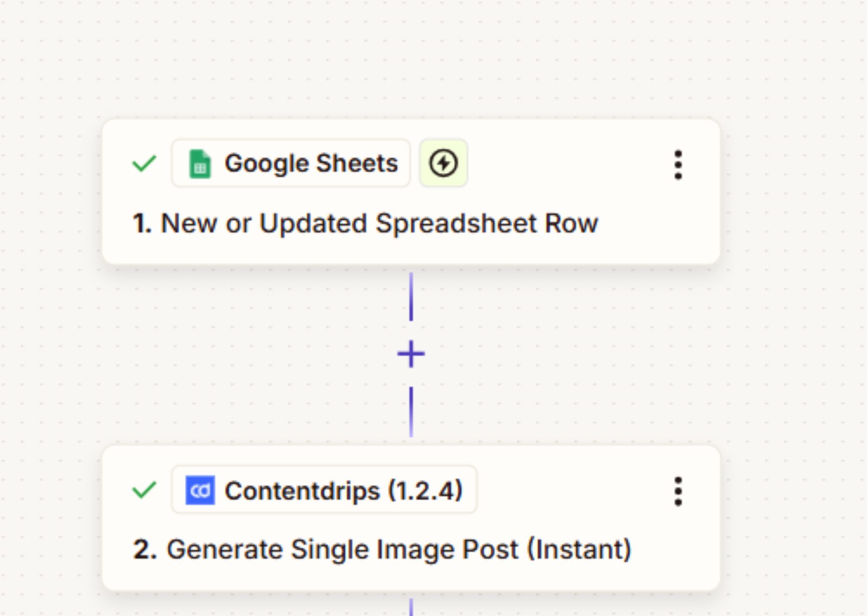Click the step number "1." on the trigger card
This screenshot has height=616, width=868.
[142, 223]
